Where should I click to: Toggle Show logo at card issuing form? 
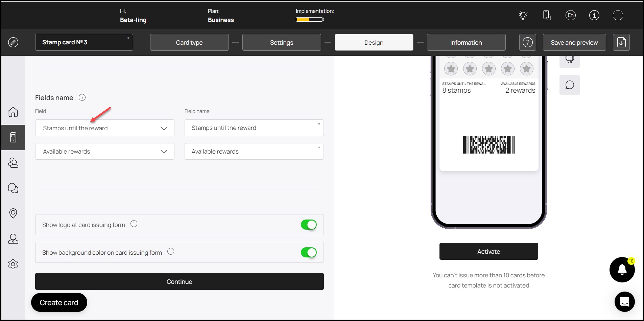click(x=309, y=225)
